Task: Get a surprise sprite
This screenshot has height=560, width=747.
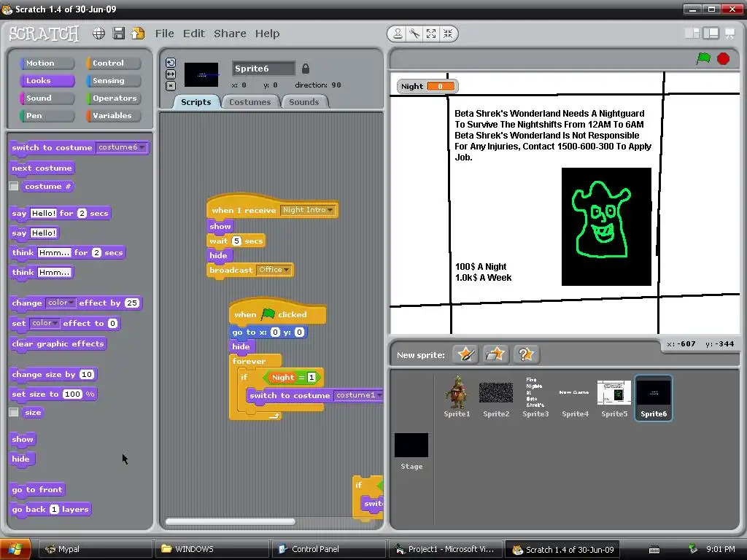Action: pyautogui.click(x=525, y=354)
